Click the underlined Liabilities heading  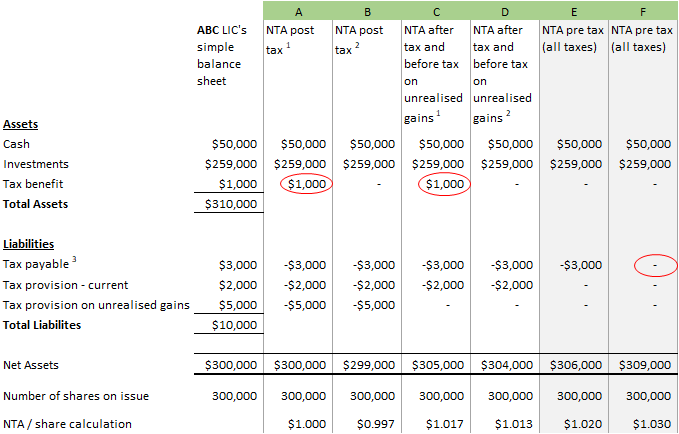click(28, 244)
